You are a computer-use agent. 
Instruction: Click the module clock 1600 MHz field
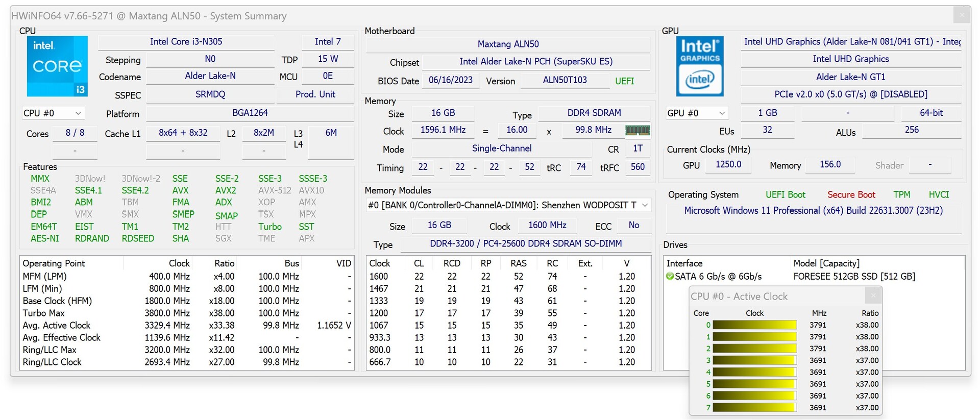tap(547, 225)
